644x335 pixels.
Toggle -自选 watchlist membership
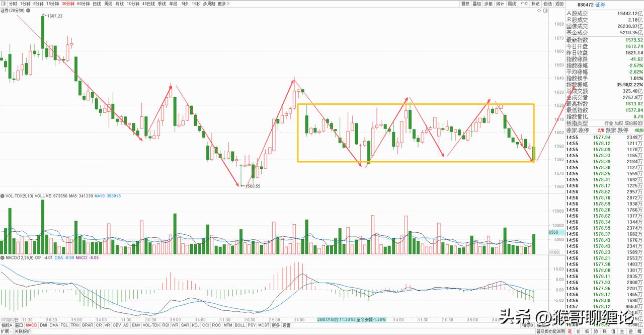coord(547,4)
